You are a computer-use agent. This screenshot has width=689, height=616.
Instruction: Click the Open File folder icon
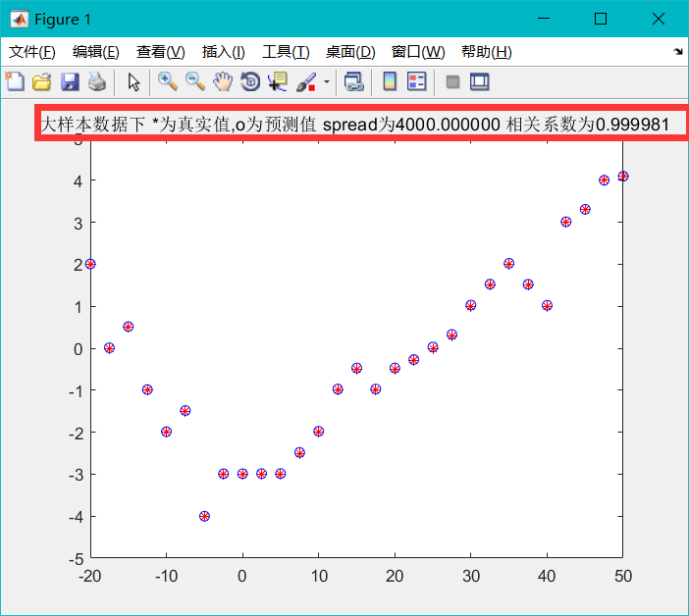click(x=42, y=81)
